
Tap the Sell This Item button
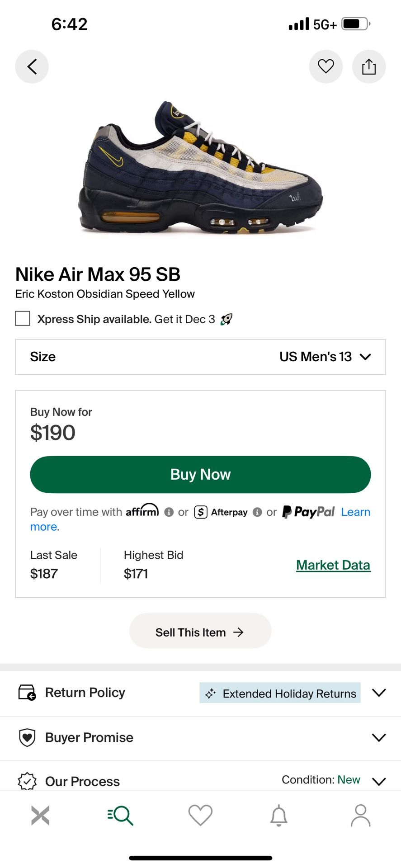(200, 632)
